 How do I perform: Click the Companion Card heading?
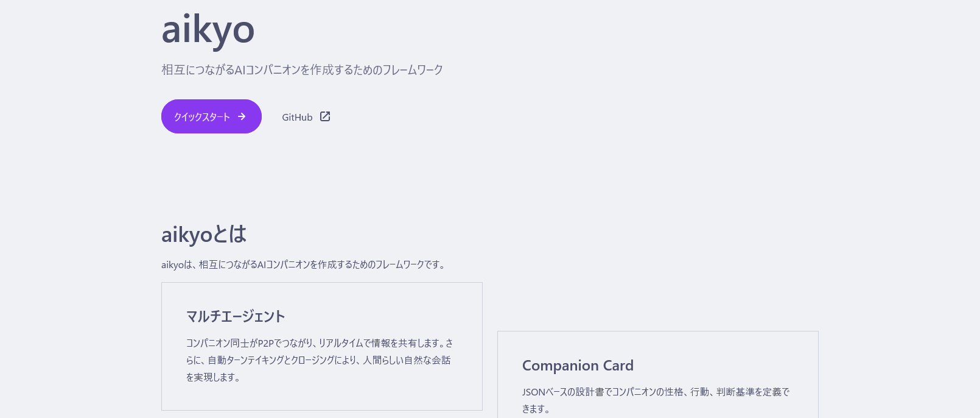(578, 366)
